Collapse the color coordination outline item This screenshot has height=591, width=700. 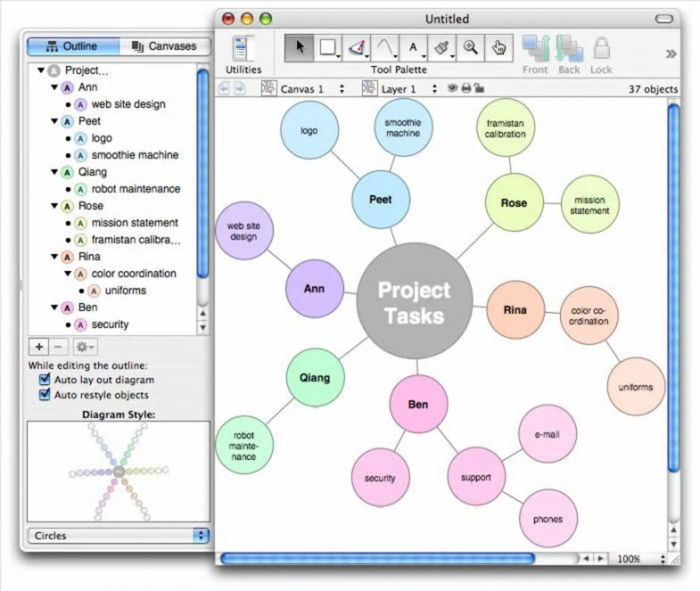pyautogui.click(x=68, y=274)
